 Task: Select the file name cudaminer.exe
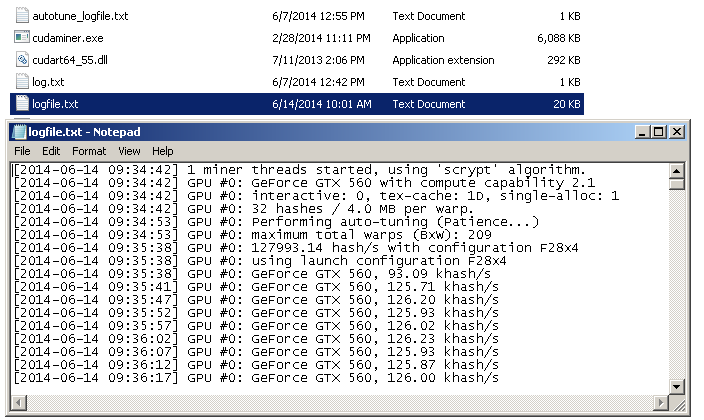pos(67,38)
